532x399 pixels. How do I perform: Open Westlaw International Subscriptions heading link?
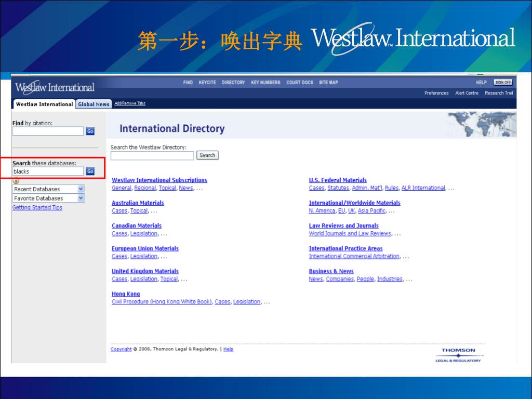click(x=159, y=180)
